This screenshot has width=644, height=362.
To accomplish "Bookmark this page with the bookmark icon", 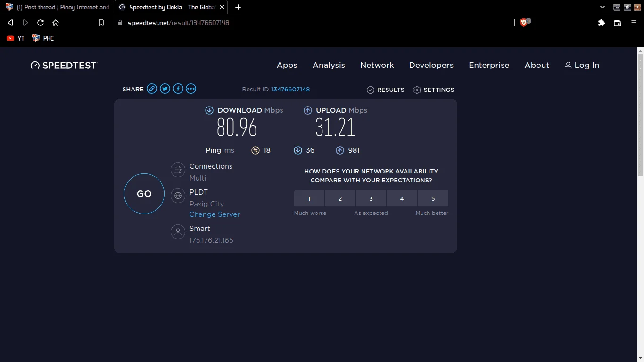I will 101,23.
